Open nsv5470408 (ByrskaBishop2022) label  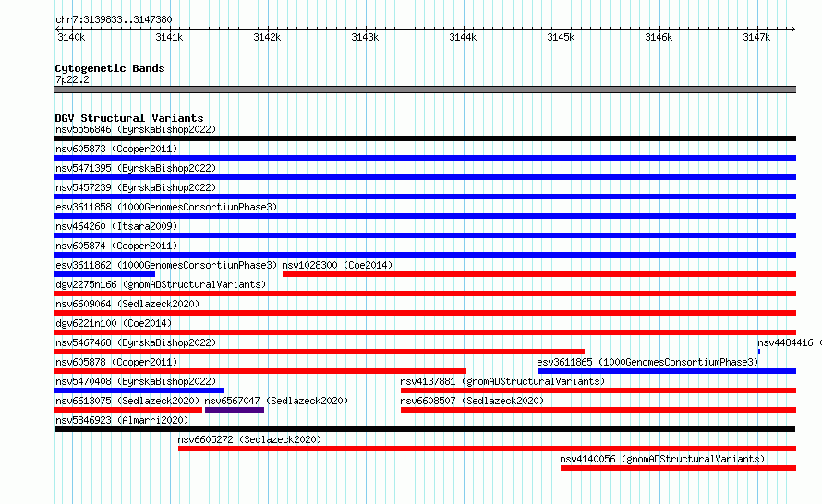pyautogui.click(x=136, y=381)
